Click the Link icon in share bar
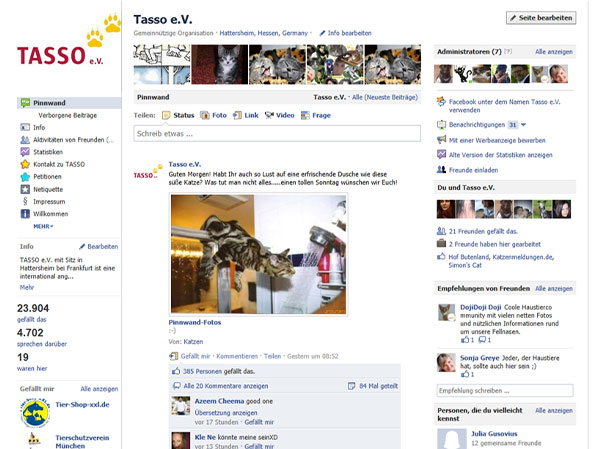600x449 pixels. 237,115
